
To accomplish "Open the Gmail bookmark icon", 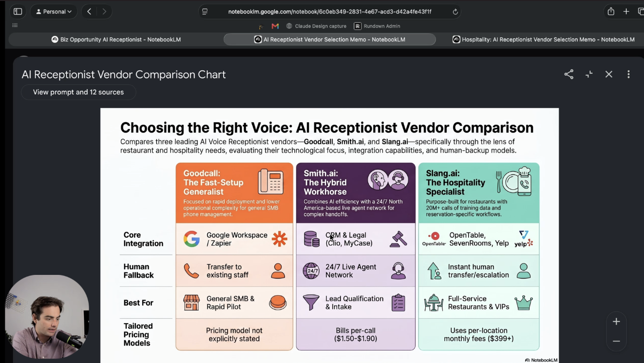I will [275, 26].
